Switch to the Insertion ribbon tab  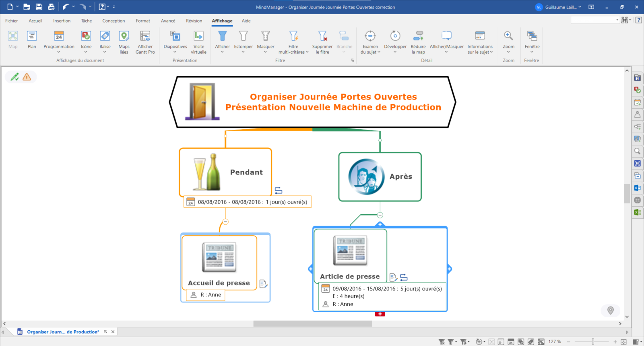click(62, 21)
